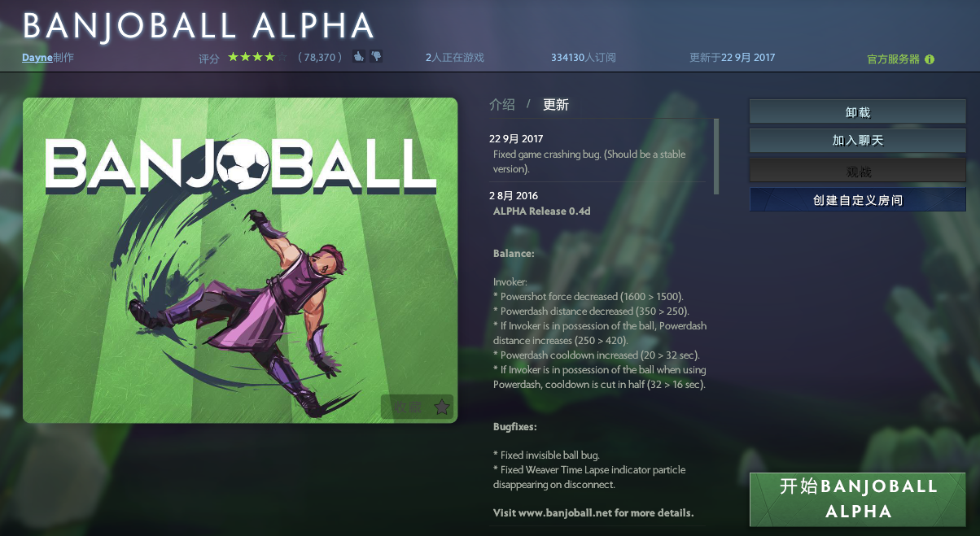Image resolution: width=980 pixels, height=536 pixels.
Task: Click the BANJOBALL game cover image
Action: 240,260
